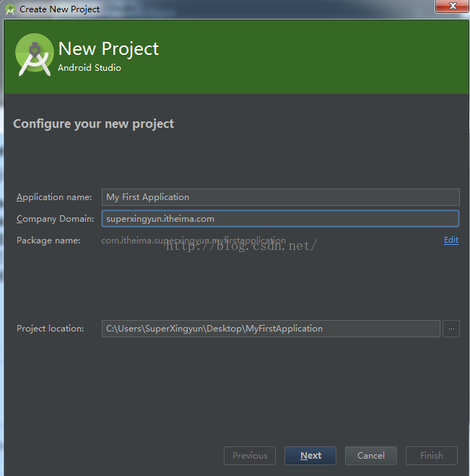The image size is (470, 476).
Task: Click the "New Project" title in green banner
Action: click(x=108, y=49)
